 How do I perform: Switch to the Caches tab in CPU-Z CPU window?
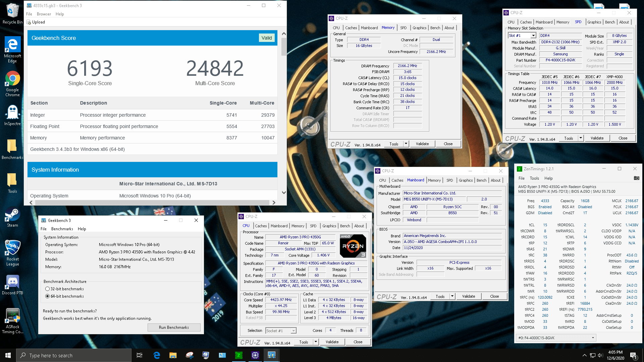click(261, 226)
